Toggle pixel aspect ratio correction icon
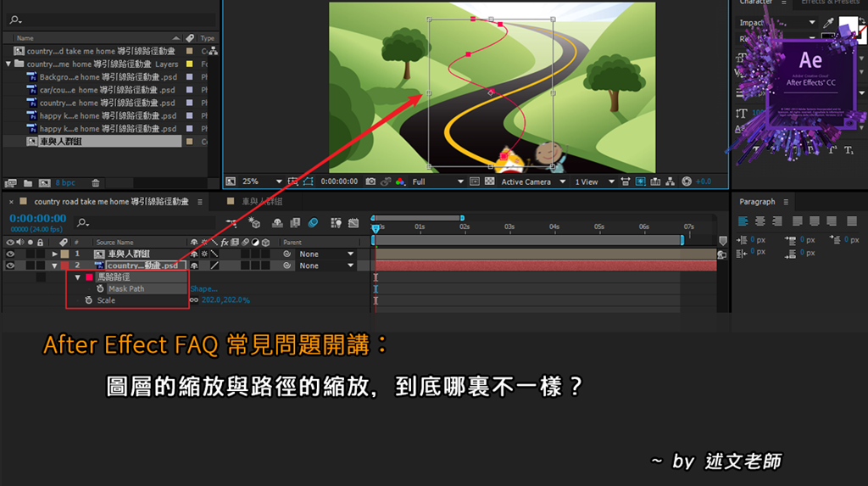Viewport: 868px width, 486px height. (x=625, y=182)
